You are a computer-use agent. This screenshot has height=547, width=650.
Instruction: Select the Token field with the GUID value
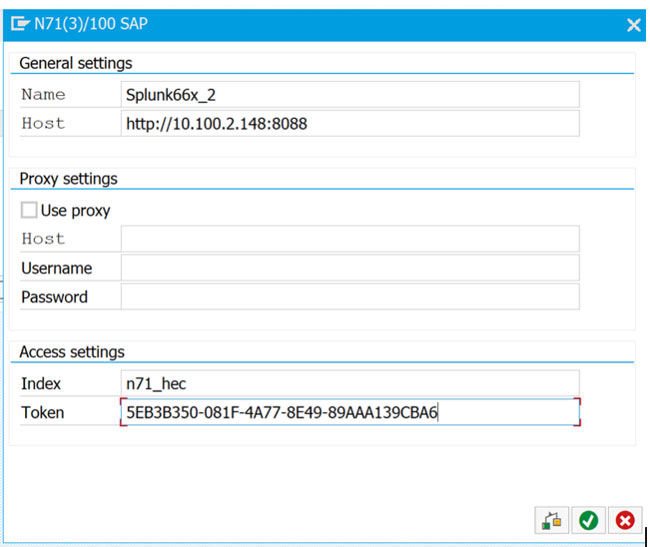pyautogui.click(x=350, y=412)
